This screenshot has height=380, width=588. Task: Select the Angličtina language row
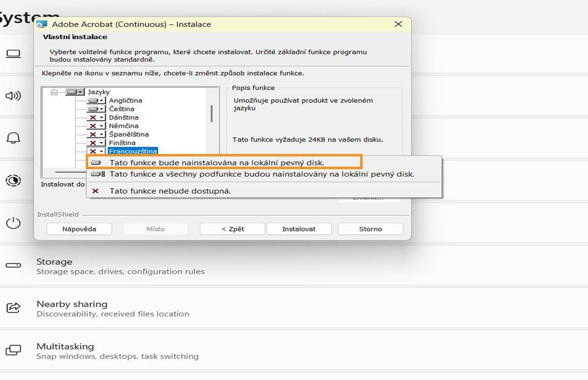125,101
